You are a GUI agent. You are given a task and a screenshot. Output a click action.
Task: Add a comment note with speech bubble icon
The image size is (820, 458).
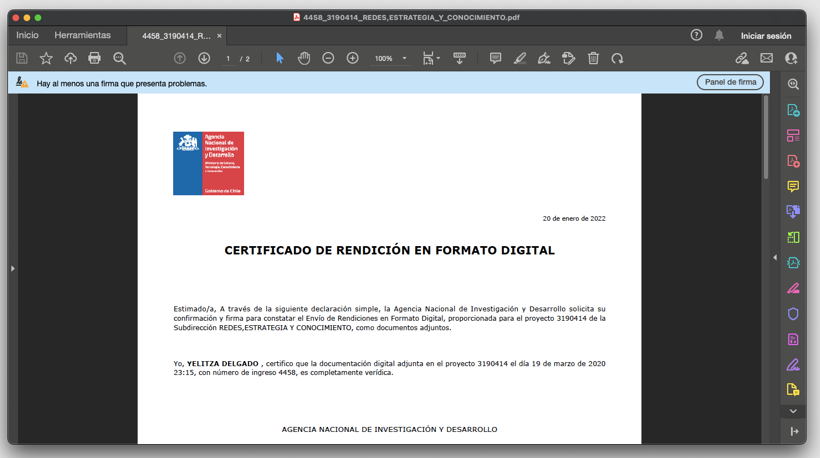[495, 58]
